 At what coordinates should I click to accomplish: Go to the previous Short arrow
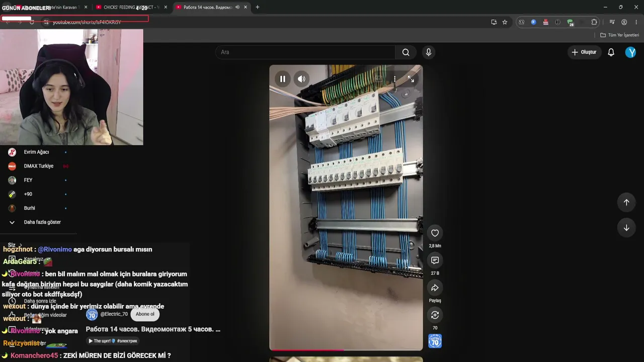click(x=626, y=202)
